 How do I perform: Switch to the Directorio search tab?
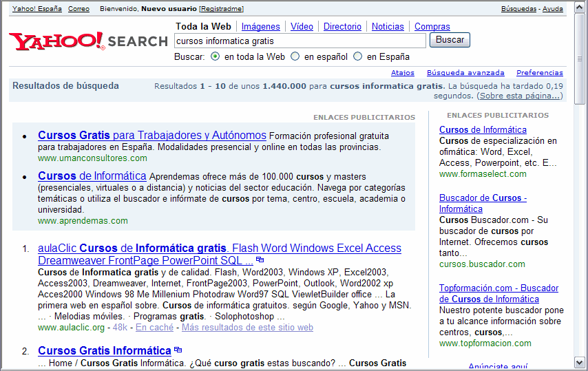342,27
